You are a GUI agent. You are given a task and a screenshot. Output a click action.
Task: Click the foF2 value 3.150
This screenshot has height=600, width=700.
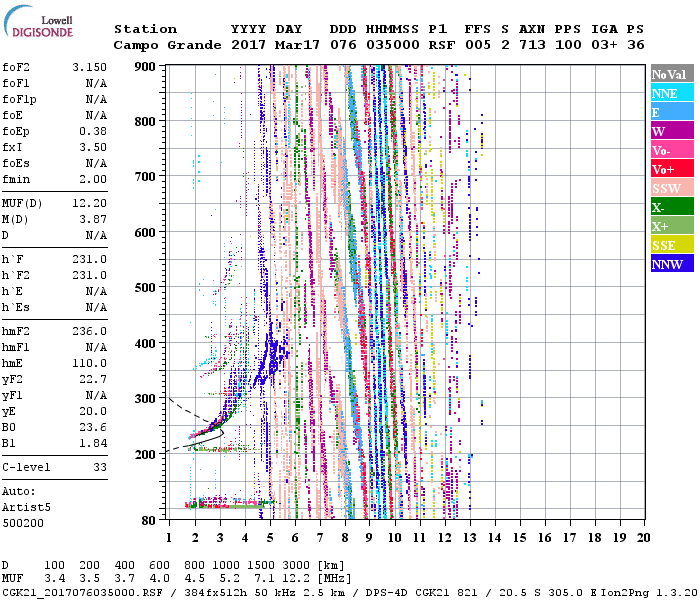90,67
